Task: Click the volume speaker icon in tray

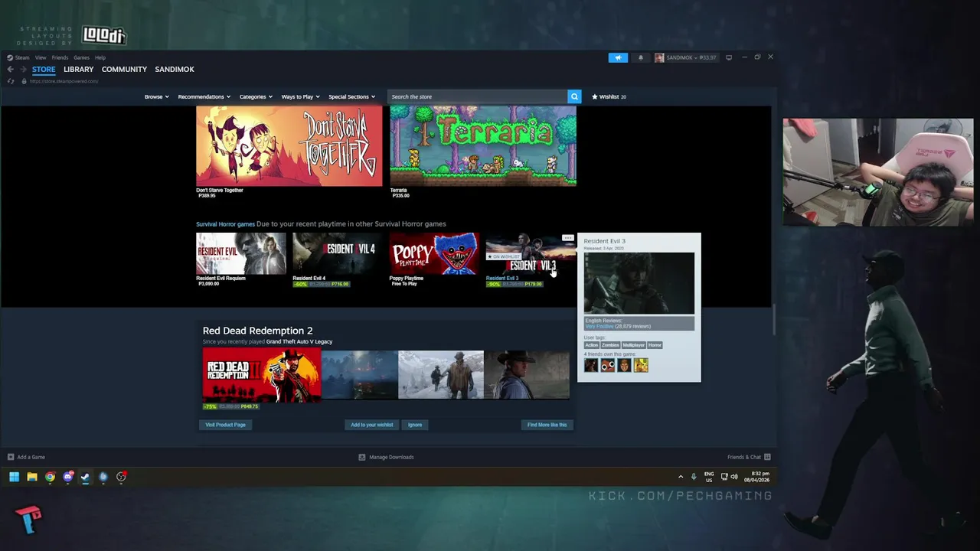Action: pos(734,477)
